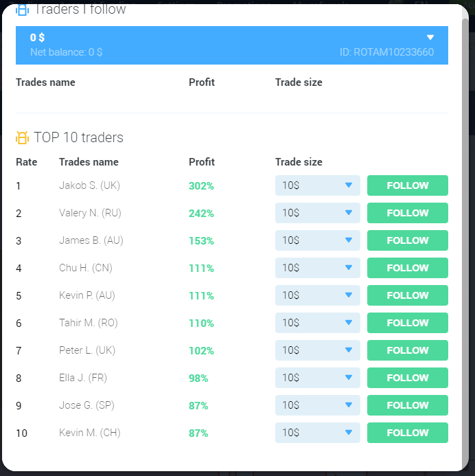Screen dimensions: 475x476
Task: Expand the account balance dropdown arrow
Action: [430, 38]
